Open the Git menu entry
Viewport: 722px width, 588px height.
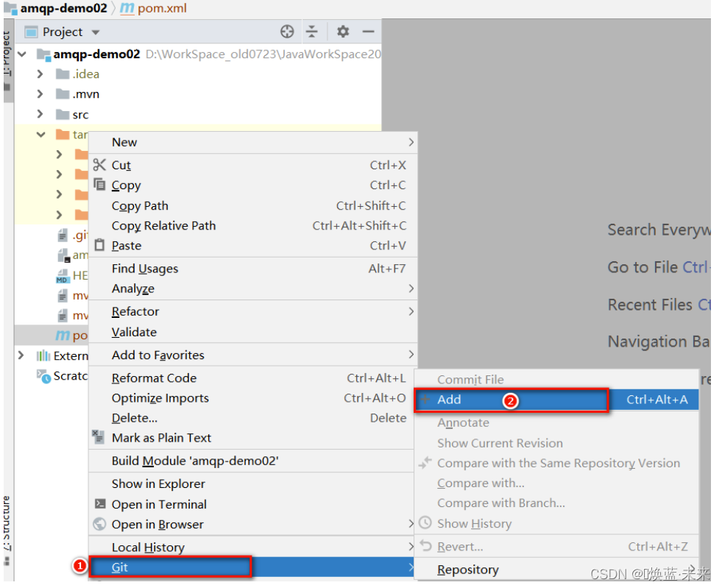click(x=120, y=567)
